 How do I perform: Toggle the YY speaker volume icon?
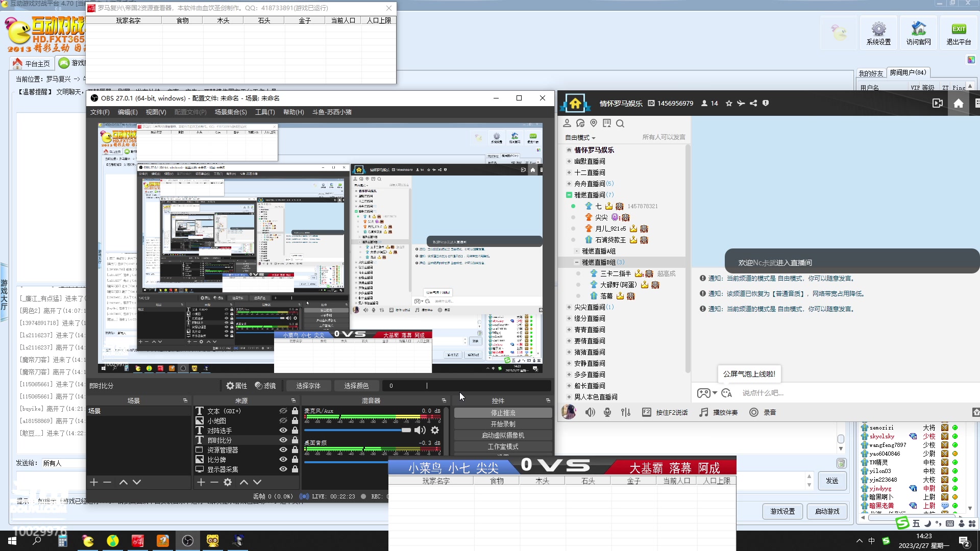pyautogui.click(x=590, y=412)
